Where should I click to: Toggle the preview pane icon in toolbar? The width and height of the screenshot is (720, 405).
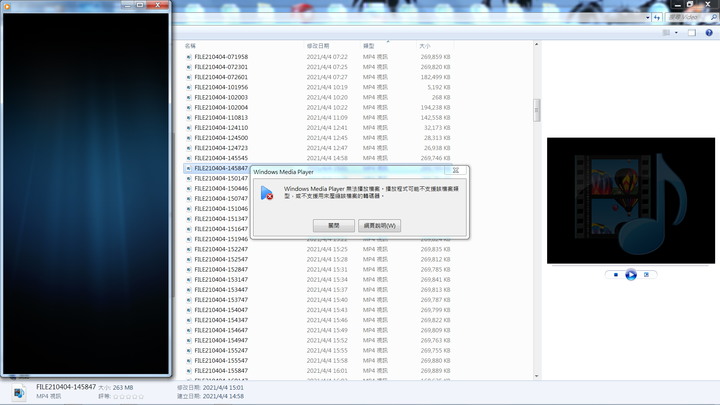click(x=692, y=33)
